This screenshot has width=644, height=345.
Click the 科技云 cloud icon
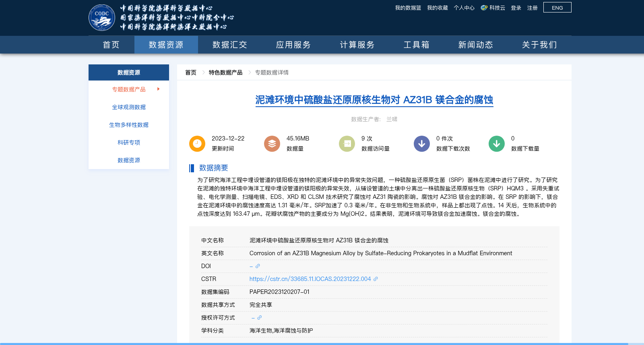click(484, 8)
